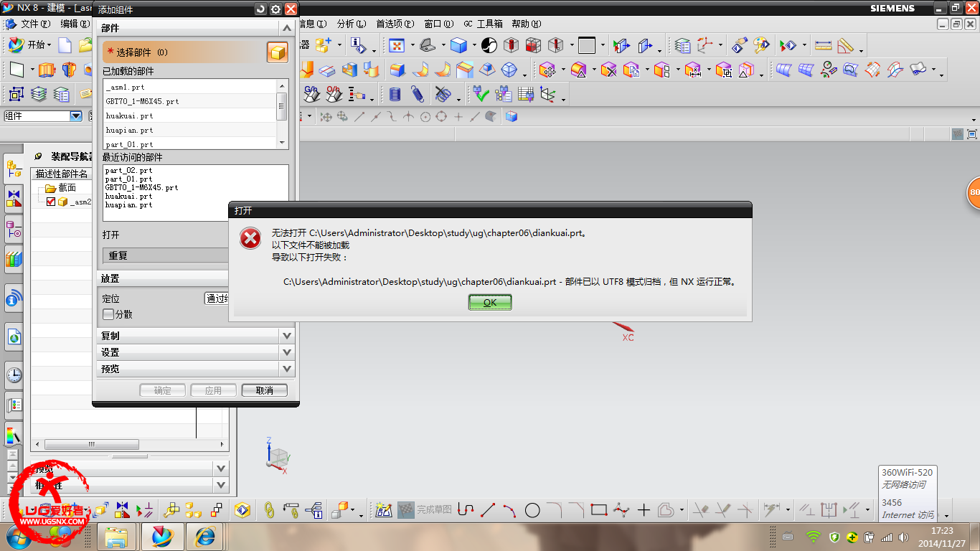Expand the 设置 section
980x551 pixels.
pos(287,352)
